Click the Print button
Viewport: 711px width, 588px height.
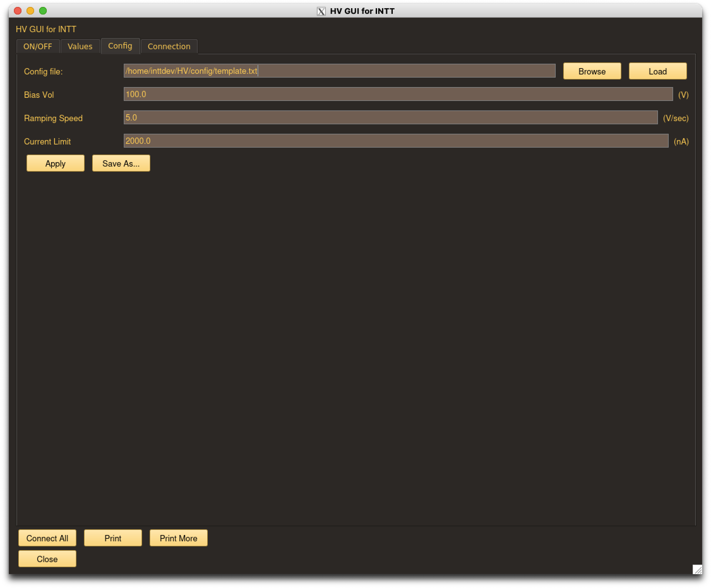113,538
